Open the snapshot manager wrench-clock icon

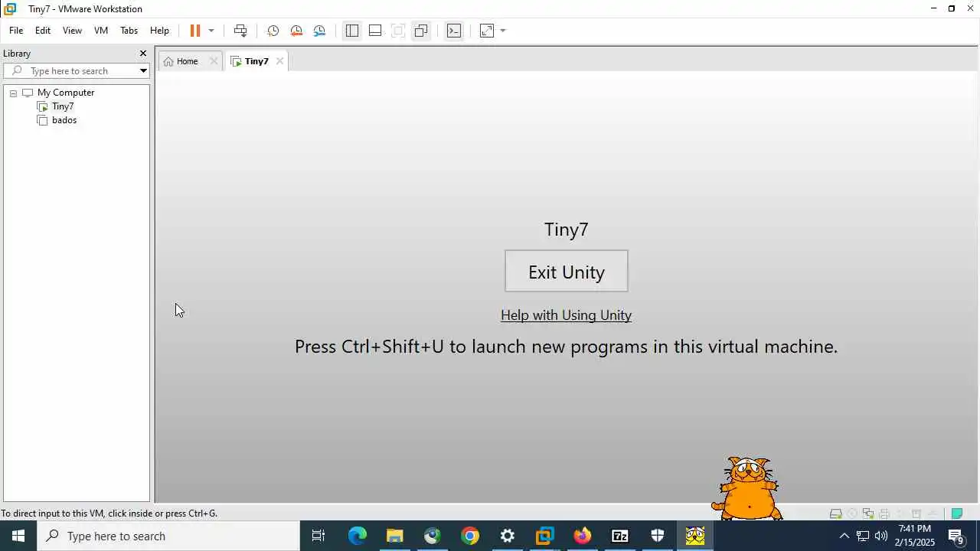[319, 31]
